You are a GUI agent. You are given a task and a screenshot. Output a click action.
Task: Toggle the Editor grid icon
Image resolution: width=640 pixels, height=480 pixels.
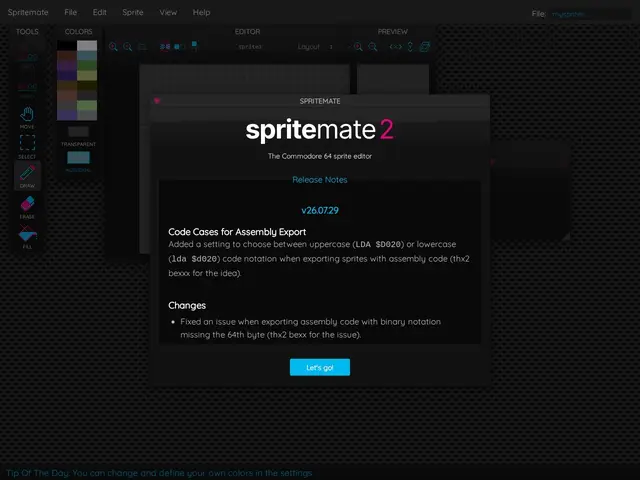pyautogui.click(x=142, y=47)
